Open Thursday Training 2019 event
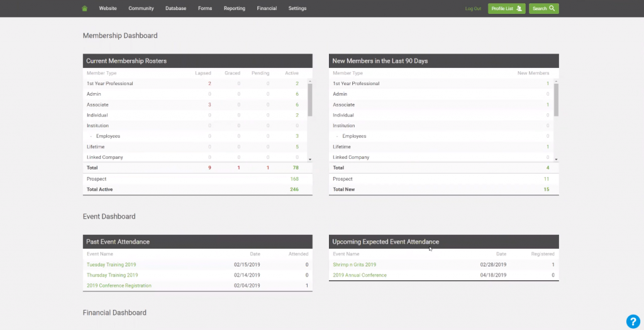Screen dimensions: 644x330 [112, 275]
